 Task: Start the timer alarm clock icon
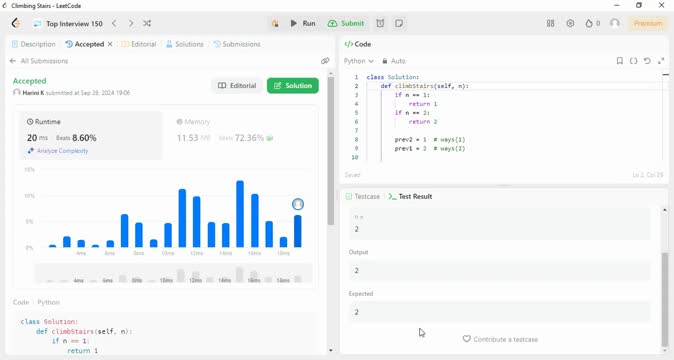[380, 23]
